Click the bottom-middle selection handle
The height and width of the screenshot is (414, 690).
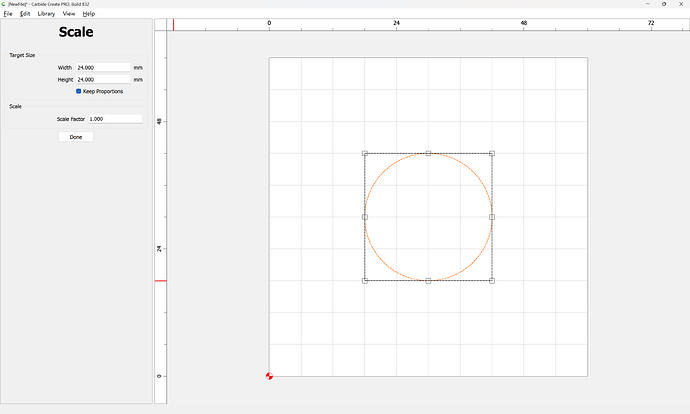pos(428,281)
